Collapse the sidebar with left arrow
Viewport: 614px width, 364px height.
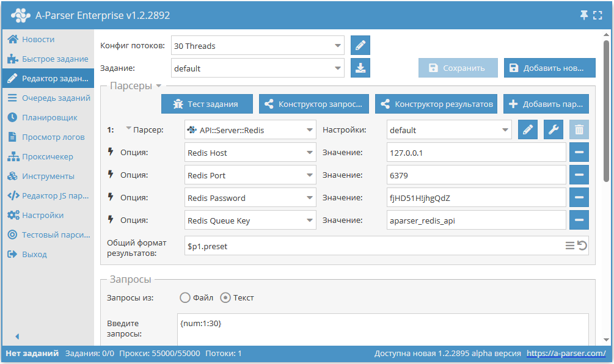click(17, 336)
